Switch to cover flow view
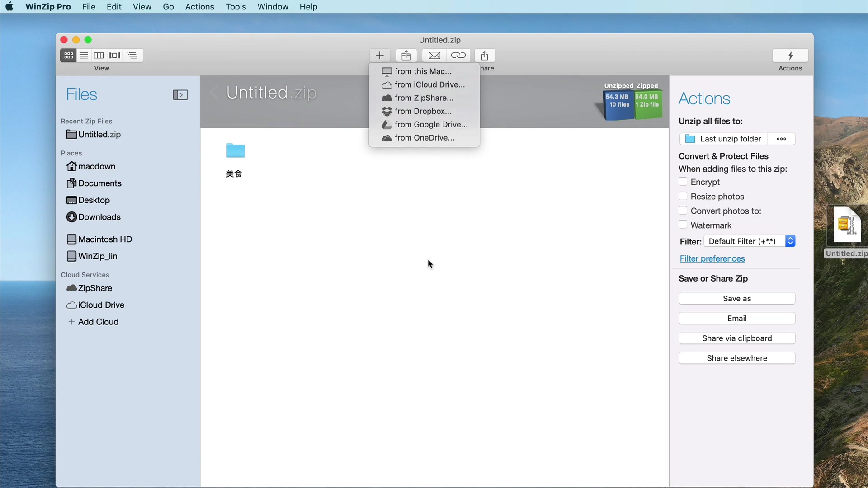 pos(115,56)
